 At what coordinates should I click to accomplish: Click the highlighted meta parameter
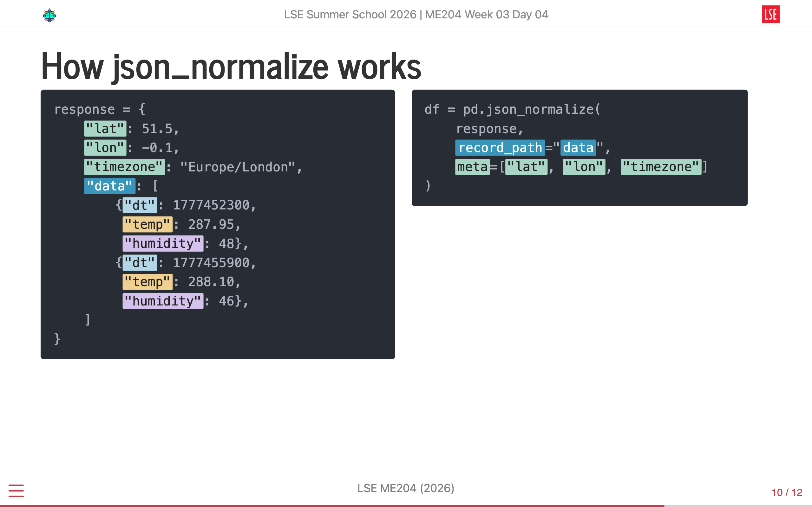(x=472, y=167)
